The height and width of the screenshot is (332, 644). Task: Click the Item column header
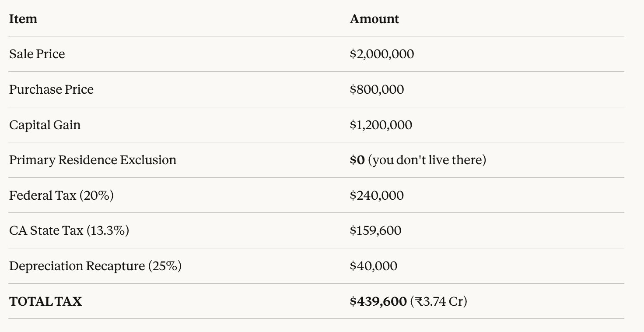point(23,19)
